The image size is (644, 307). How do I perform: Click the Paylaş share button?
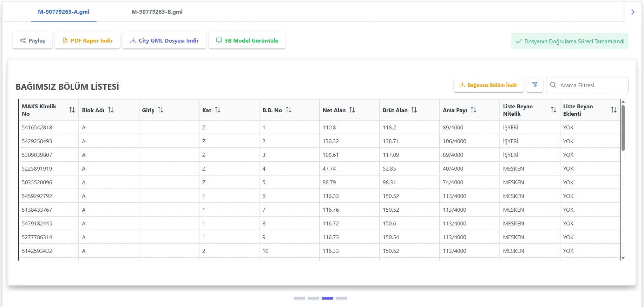(32, 41)
